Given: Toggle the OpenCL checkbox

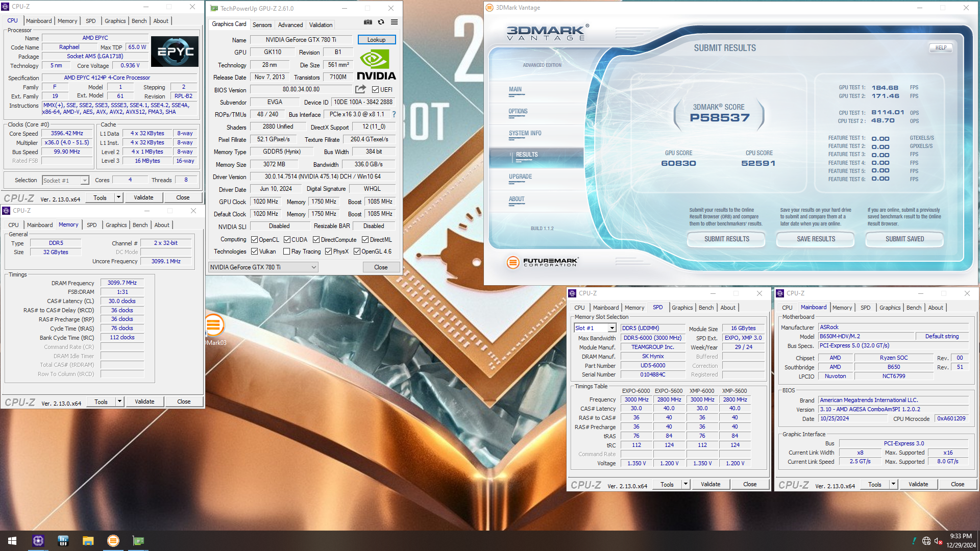Looking at the screenshot, I should pos(254,240).
